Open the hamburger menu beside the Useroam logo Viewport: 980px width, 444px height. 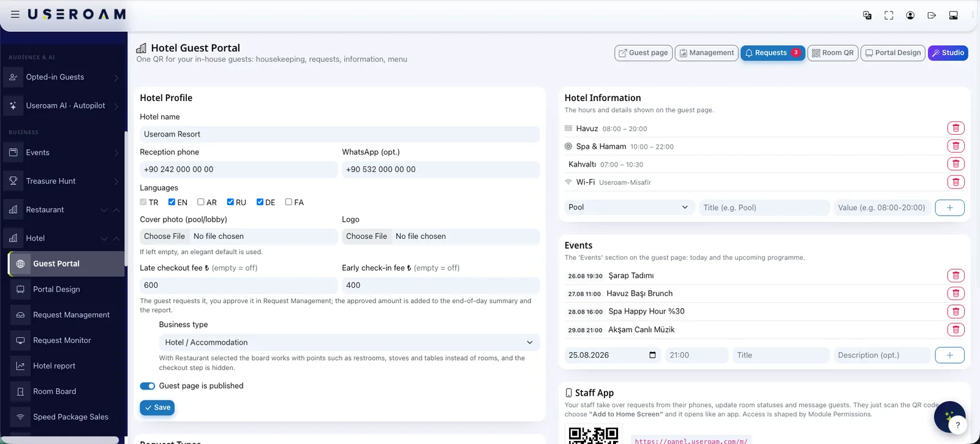[15, 14]
